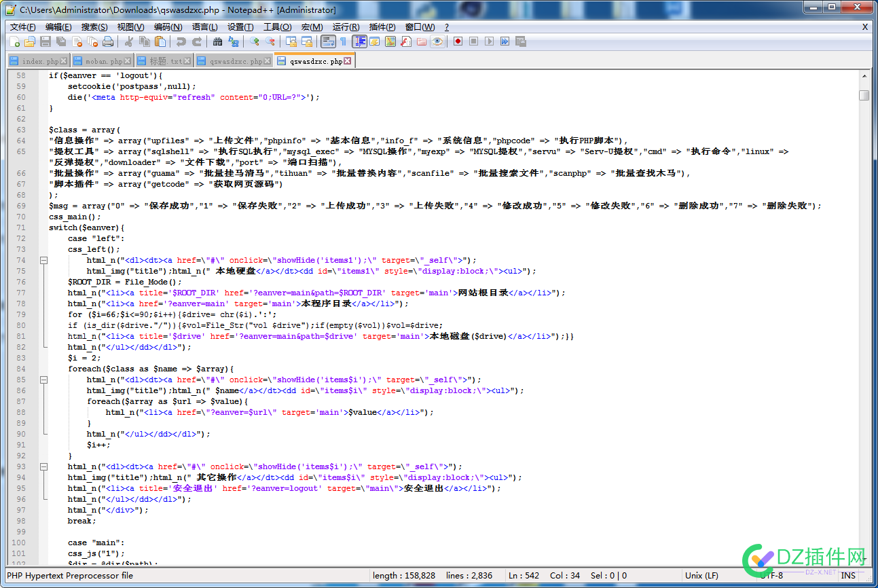
Task: Open the 窗口(W) menu
Action: [420, 27]
